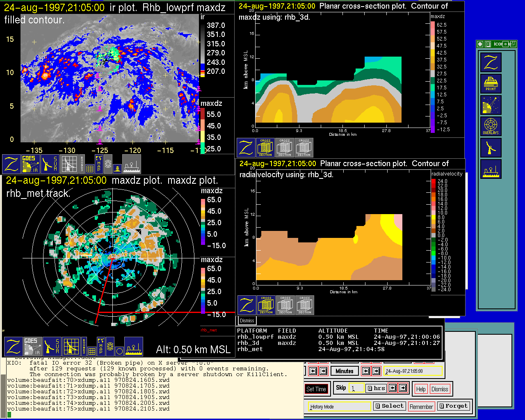Click the ship icon in the maxdz plot toolbar

pyautogui.click(x=134, y=347)
